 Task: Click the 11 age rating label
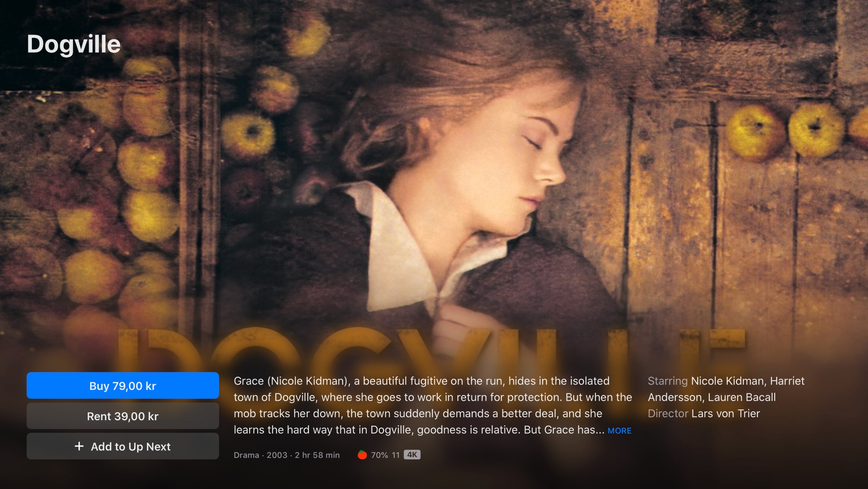[x=395, y=455]
